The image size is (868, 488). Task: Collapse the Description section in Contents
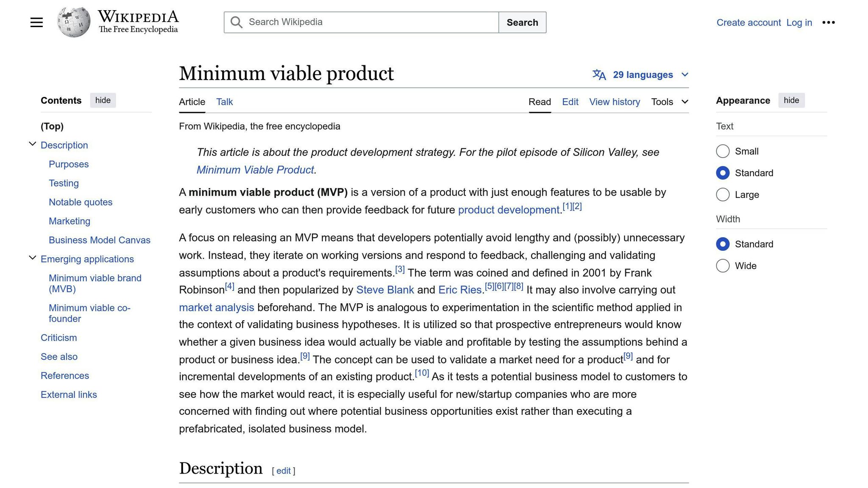(x=32, y=144)
